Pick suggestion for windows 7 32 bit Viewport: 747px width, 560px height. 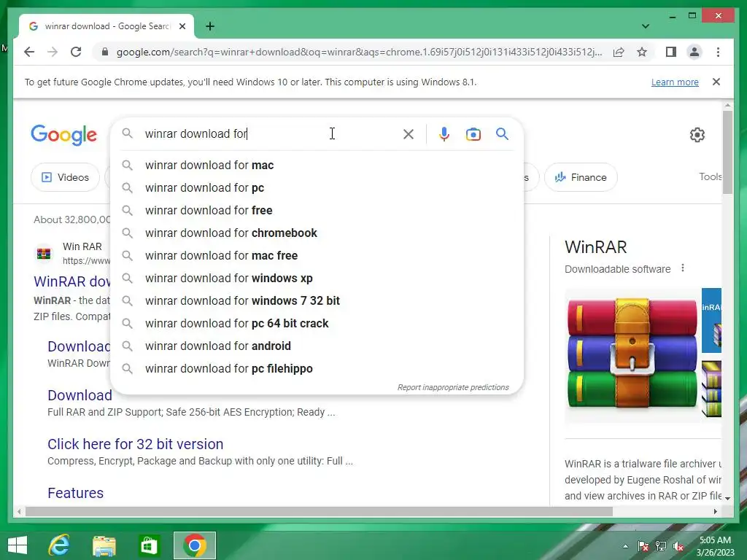click(x=317, y=301)
